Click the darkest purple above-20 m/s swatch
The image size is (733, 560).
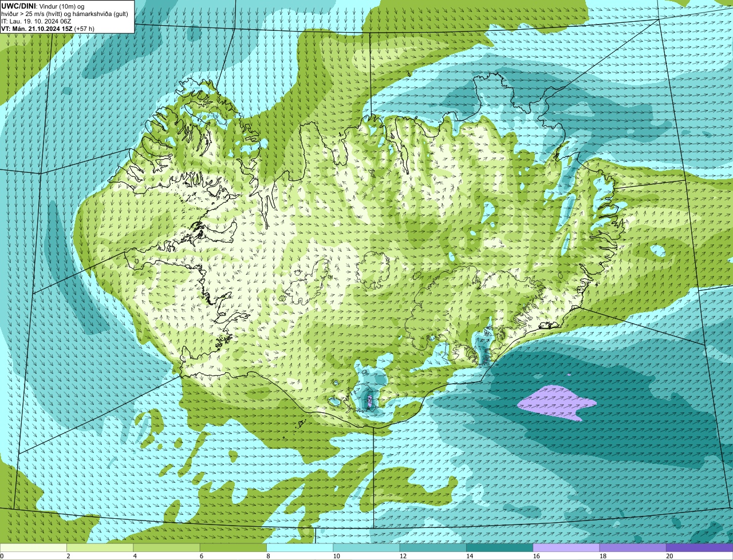[699, 547]
